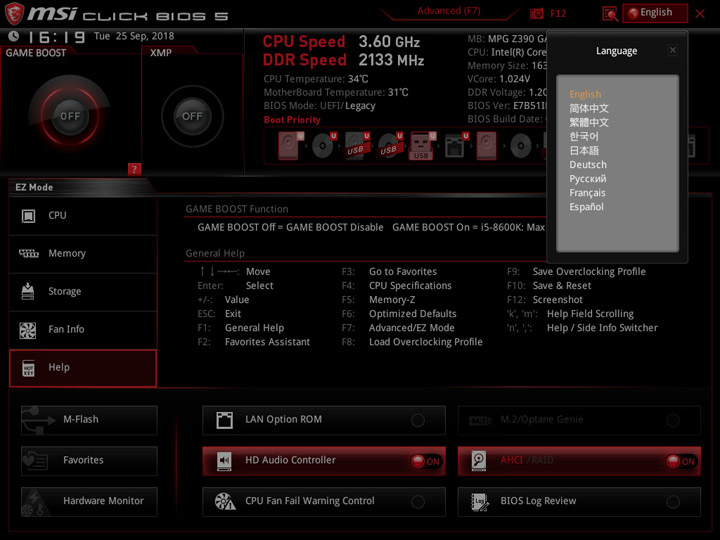The image size is (720, 540).
Task: Open the Help section
Action: click(x=83, y=368)
